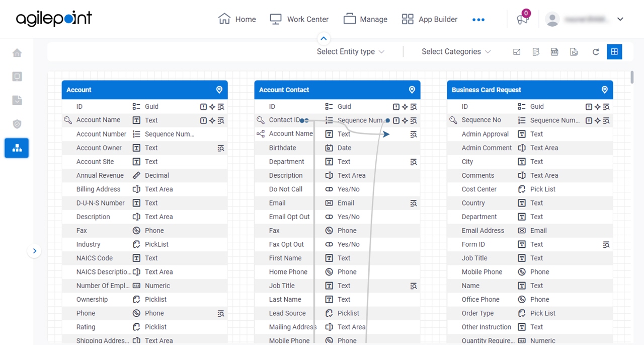The width and height of the screenshot is (644, 345).
Task: Expand the user account menu chevron
Action: point(620,19)
